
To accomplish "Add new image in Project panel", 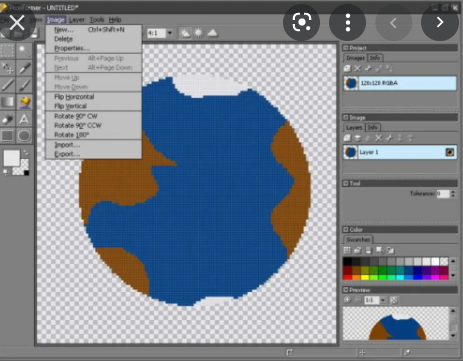I will tap(347, 69).
